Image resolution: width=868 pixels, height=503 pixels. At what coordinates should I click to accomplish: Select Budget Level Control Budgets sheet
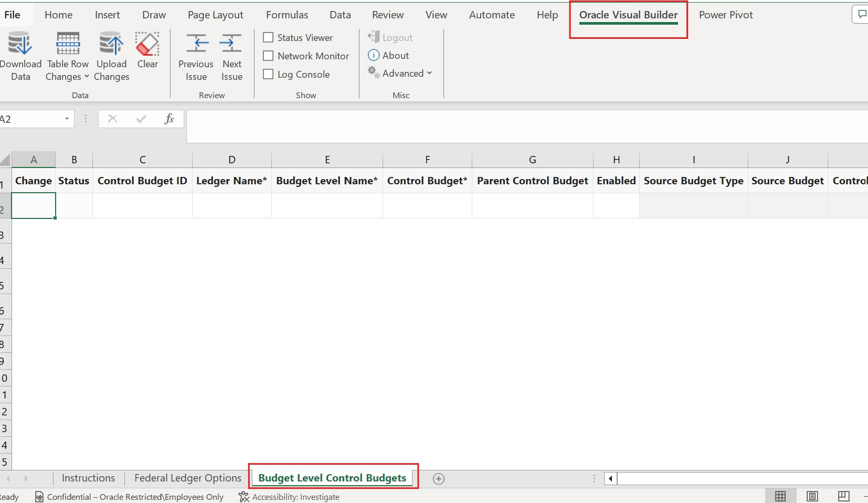click(332, 478)
